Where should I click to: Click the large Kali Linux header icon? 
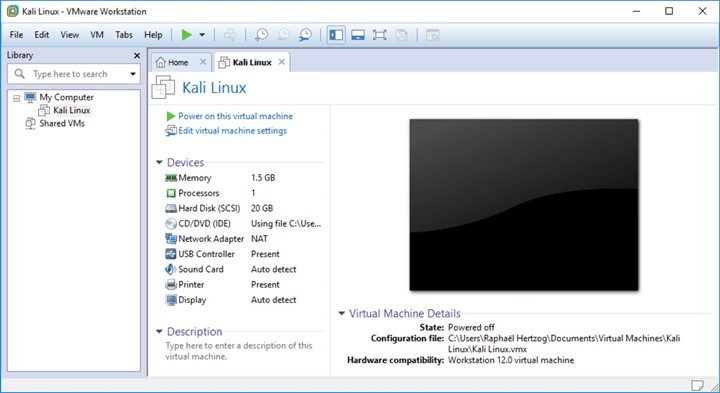pyautogui.click(x=163, y=87)
